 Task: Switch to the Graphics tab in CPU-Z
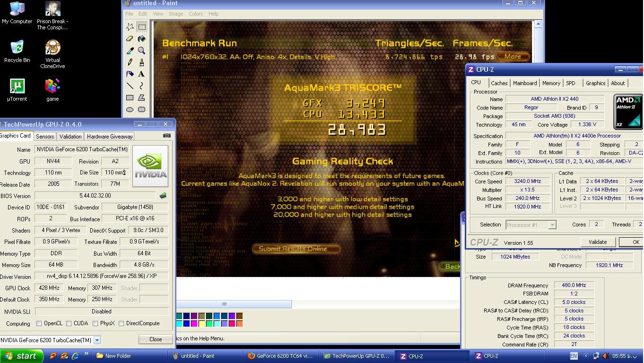(595, 83)
